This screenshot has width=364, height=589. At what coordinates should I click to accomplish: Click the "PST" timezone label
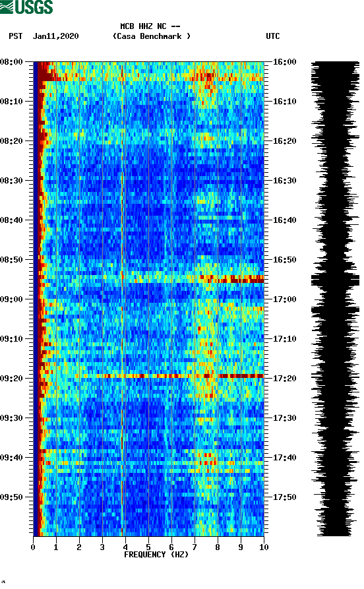coord(15,36)
